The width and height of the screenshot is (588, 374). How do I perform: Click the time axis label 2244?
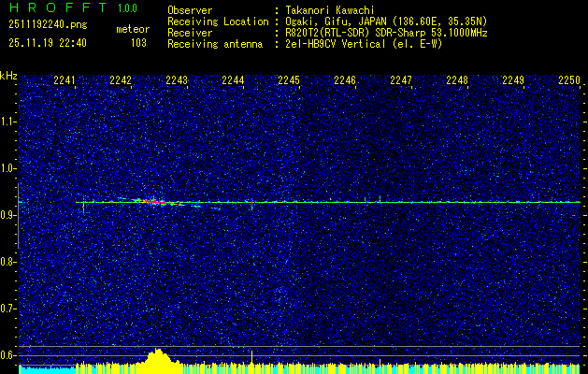[x=233, y=80]
